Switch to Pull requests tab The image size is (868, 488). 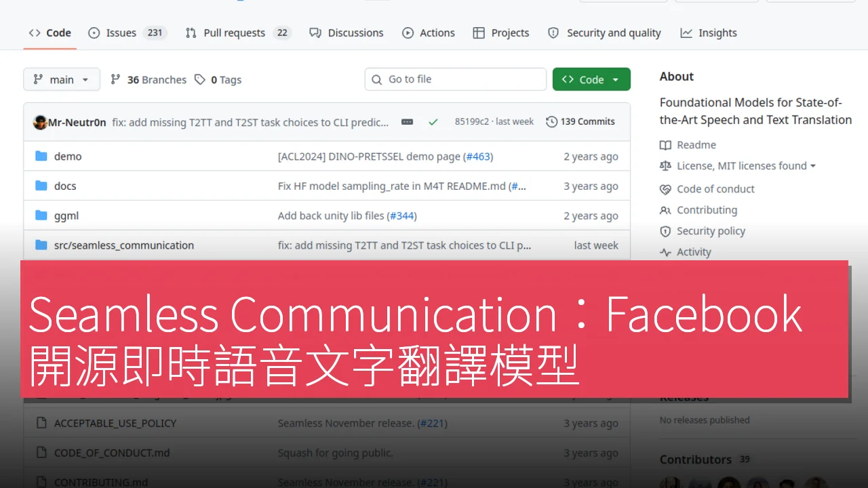(238, 33)
